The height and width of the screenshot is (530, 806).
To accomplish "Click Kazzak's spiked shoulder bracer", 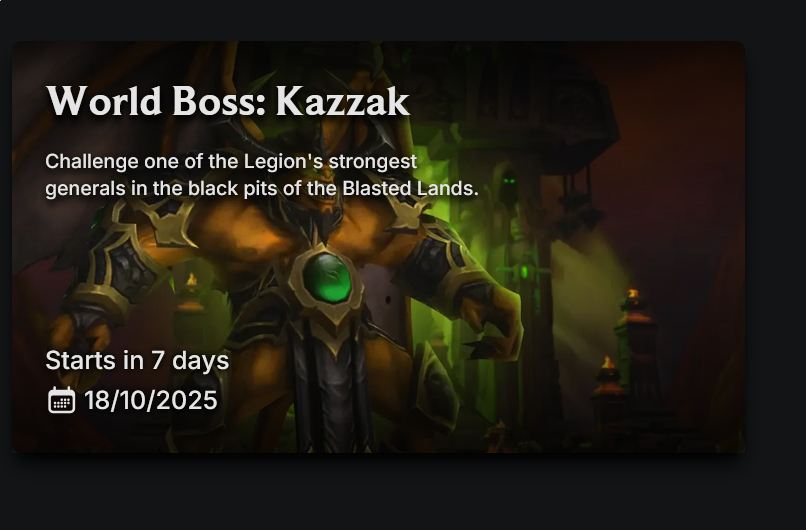I will (x=123, y=257).
